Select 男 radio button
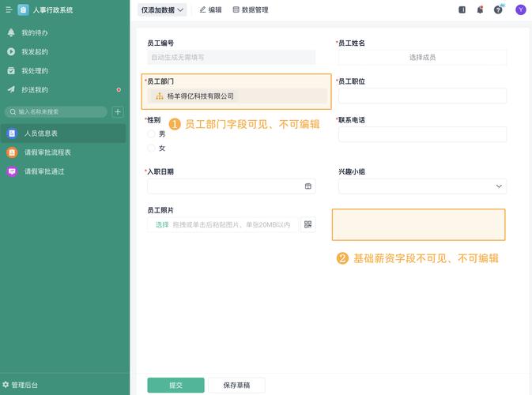 (151, 134)
